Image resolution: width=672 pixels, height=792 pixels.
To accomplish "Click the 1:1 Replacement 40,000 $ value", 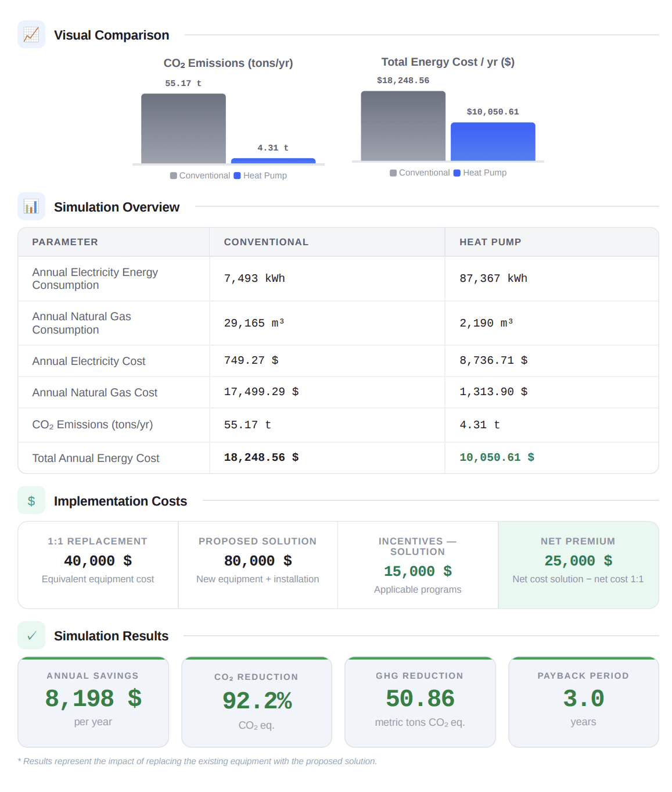I will click(x=98, y=561).
